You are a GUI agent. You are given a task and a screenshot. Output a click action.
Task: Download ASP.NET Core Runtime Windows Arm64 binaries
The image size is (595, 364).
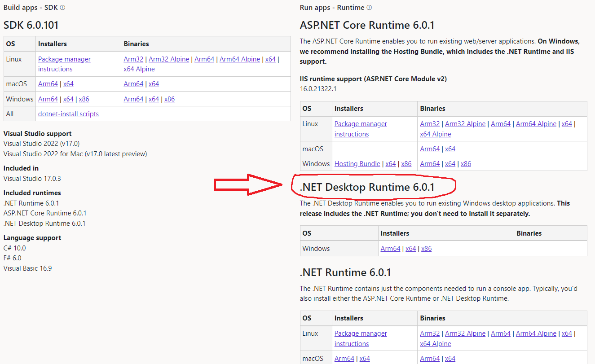click(430, 164)
